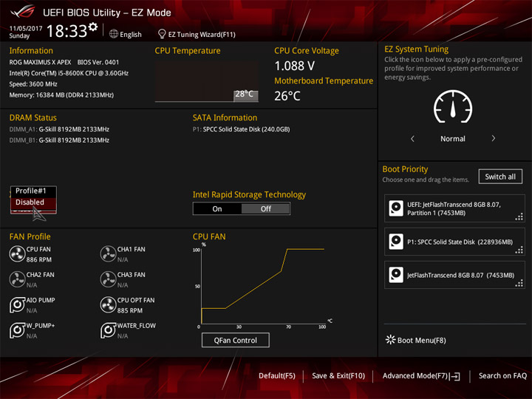Click the CPU Temperature 28°C bar
Screen dimensions: 532x399
(x=245, y=95)
